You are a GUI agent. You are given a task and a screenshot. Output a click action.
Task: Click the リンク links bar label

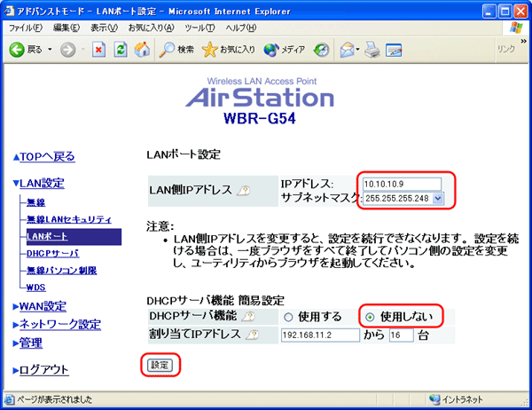pos(506,49)
